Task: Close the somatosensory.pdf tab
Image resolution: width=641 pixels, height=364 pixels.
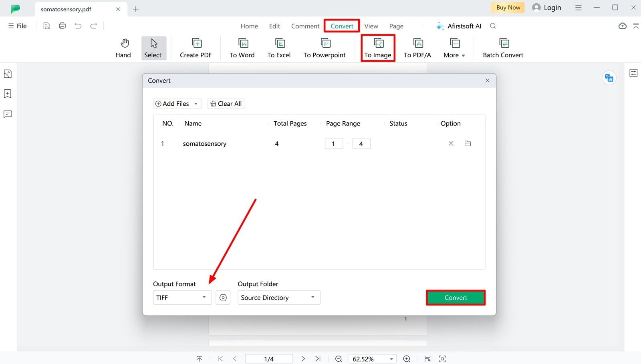Action: pos(118,9)
